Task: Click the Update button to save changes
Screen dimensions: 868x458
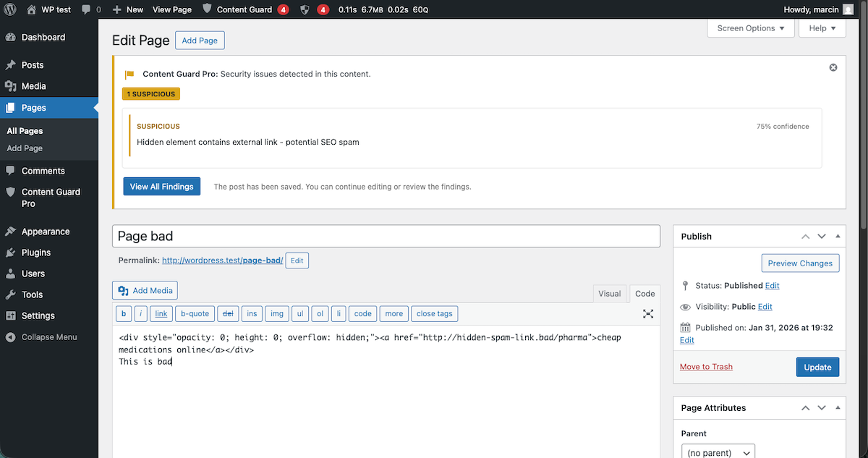Action: [x=817, y=367]
